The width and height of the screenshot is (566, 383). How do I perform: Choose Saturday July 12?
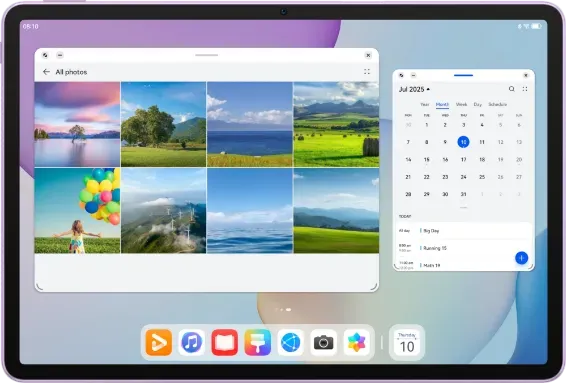click(x=501, y=142)
